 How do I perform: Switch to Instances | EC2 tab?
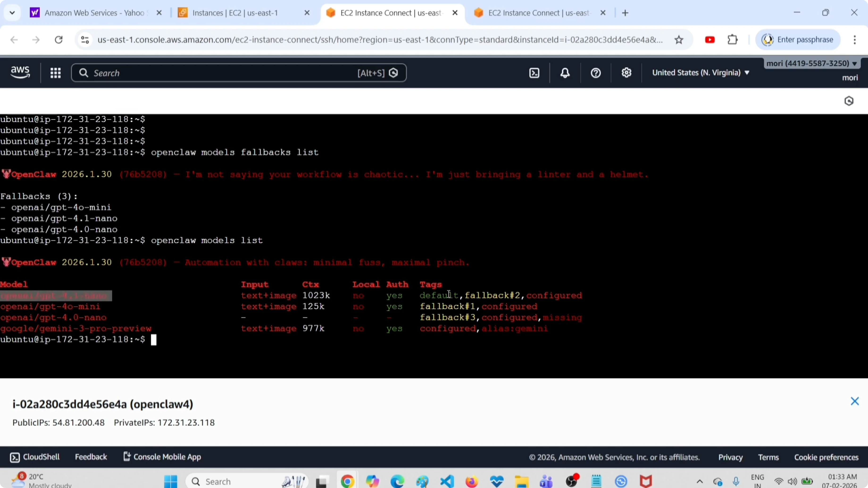pyautogui.click(x=235, y=13)
